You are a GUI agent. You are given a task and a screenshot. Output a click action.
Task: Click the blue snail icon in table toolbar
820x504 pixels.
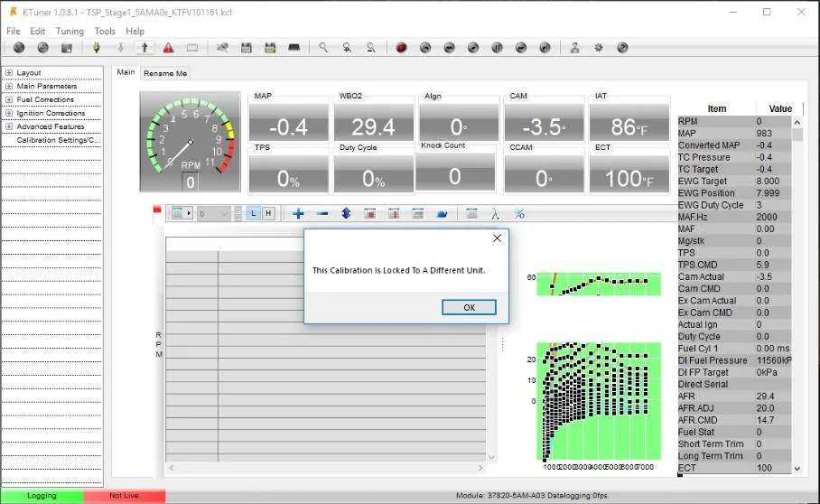point(442,213)
